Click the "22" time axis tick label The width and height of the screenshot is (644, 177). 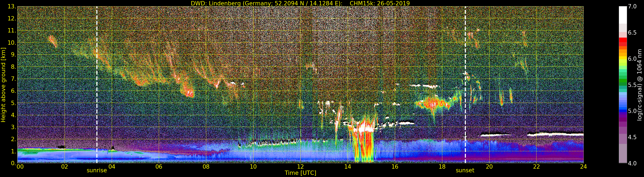click(x=536, y=166)
